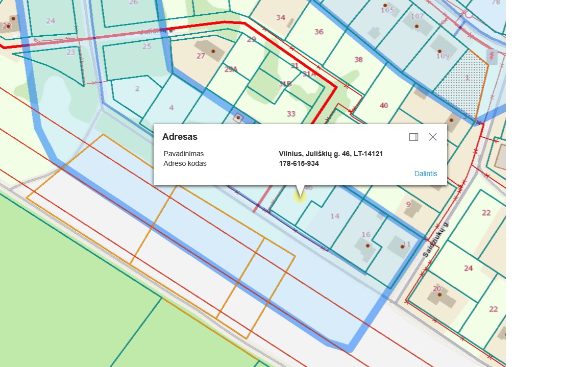Click parcel labeled 33

pyautogui.click(x=291, y=114)
